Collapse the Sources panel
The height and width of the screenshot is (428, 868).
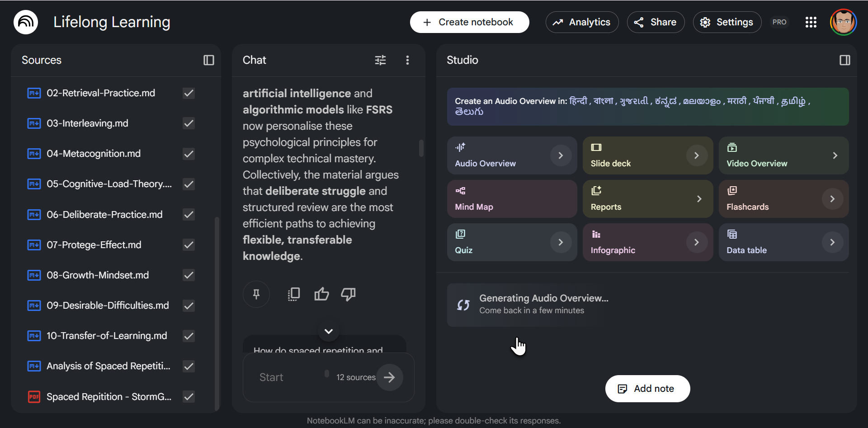tap(209, 60)
